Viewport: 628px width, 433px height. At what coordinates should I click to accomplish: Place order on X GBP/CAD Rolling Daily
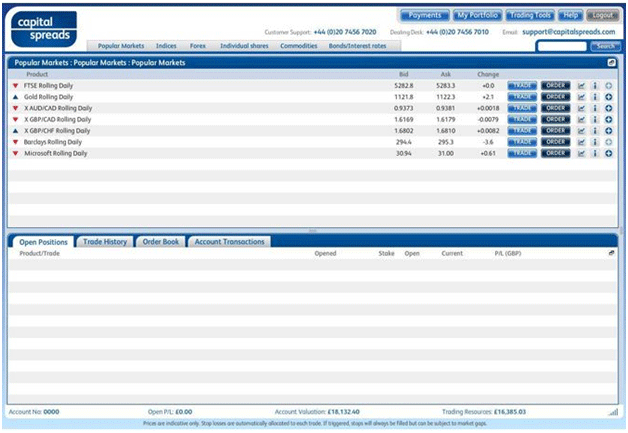pyautogui.click(x=556, y=119)
